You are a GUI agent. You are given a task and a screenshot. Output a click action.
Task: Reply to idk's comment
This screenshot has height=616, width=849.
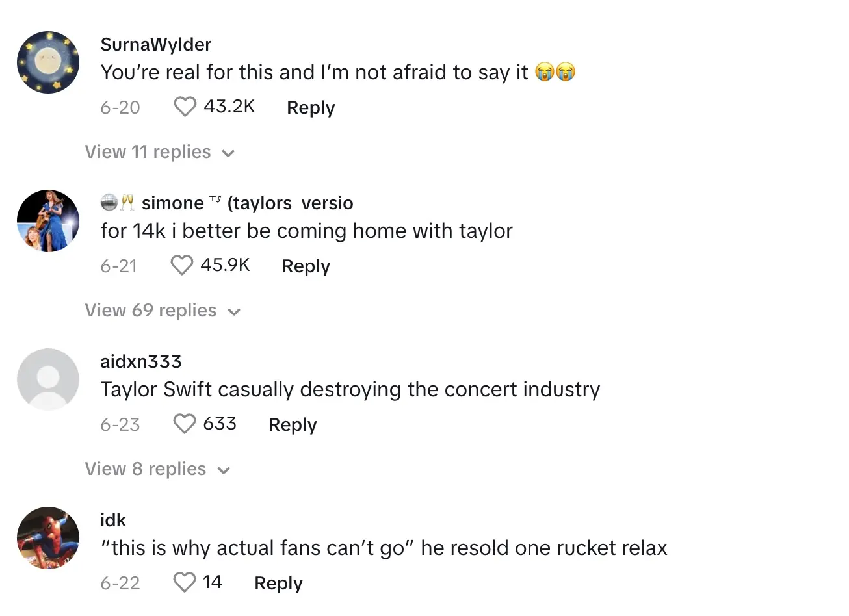278,583
